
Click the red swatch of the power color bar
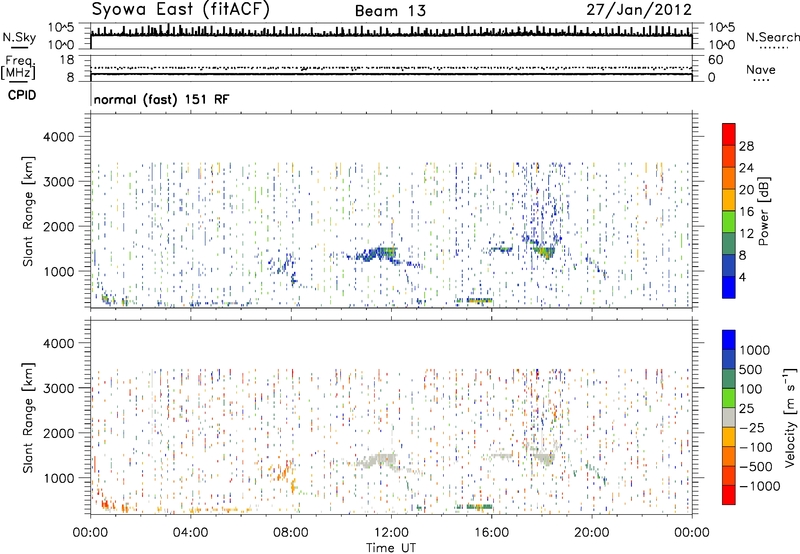point(729,134)
